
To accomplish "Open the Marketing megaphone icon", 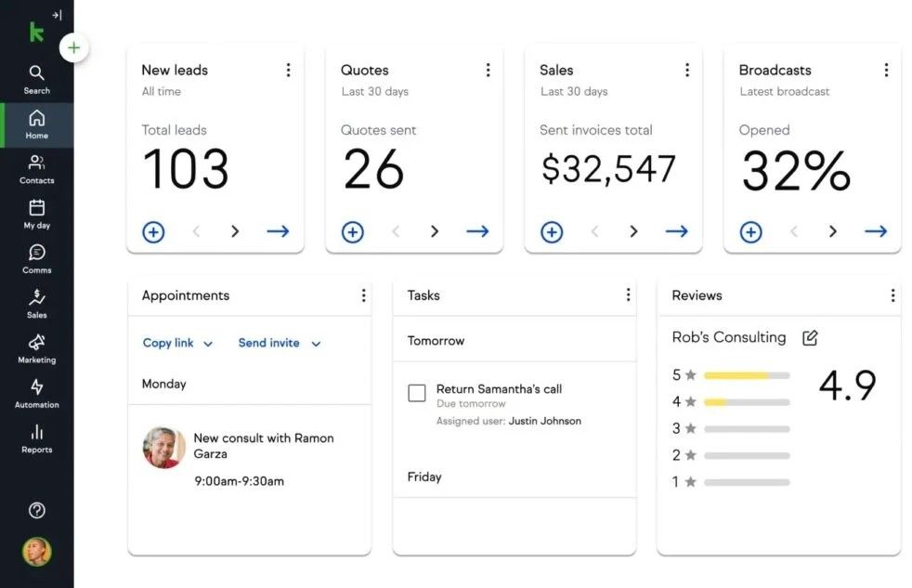I will (x=36, y=348).
